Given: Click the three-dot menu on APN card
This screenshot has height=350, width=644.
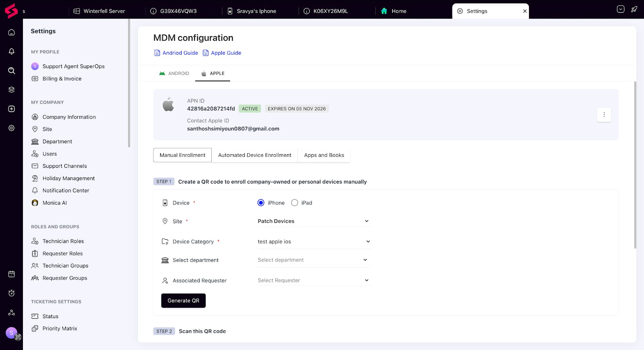Looking at the screenshot, I should point(604,115).
